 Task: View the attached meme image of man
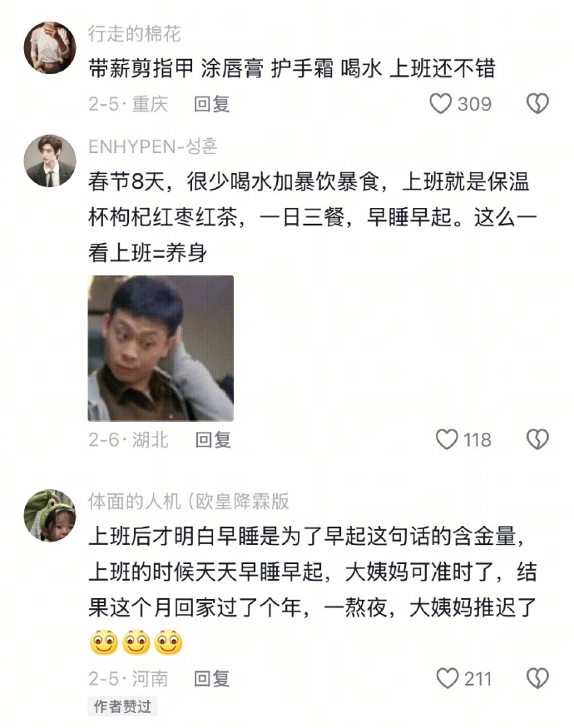coord(161,349)
